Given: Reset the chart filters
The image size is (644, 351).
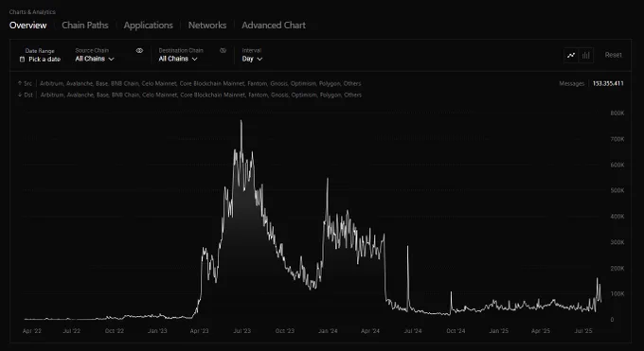Looking at the screenshot, I should (613, 55).
